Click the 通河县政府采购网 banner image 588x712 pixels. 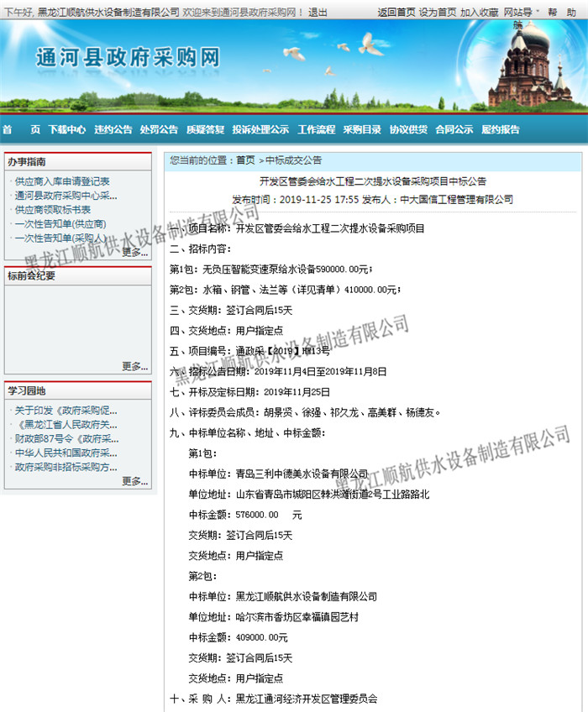[x=128, y=57]
